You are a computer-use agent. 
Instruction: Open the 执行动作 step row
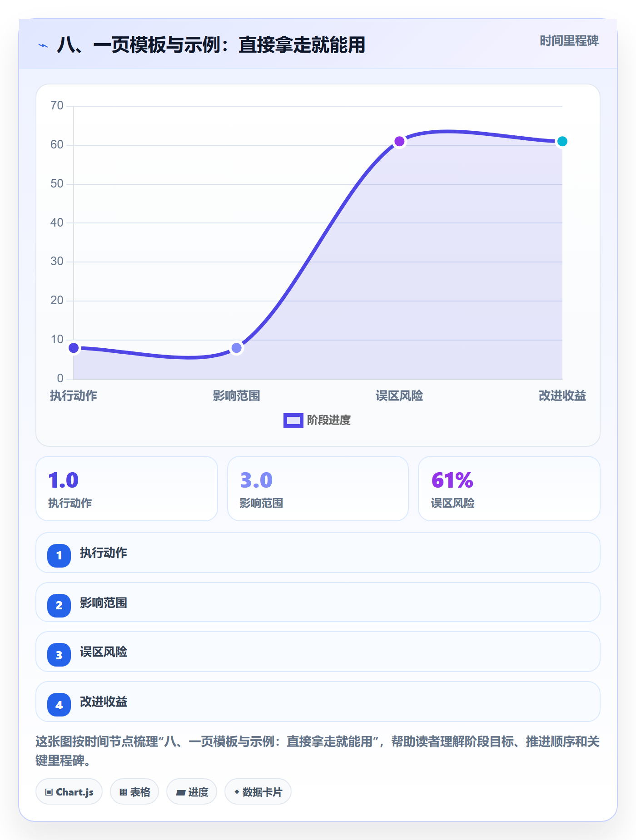point(318,553)
